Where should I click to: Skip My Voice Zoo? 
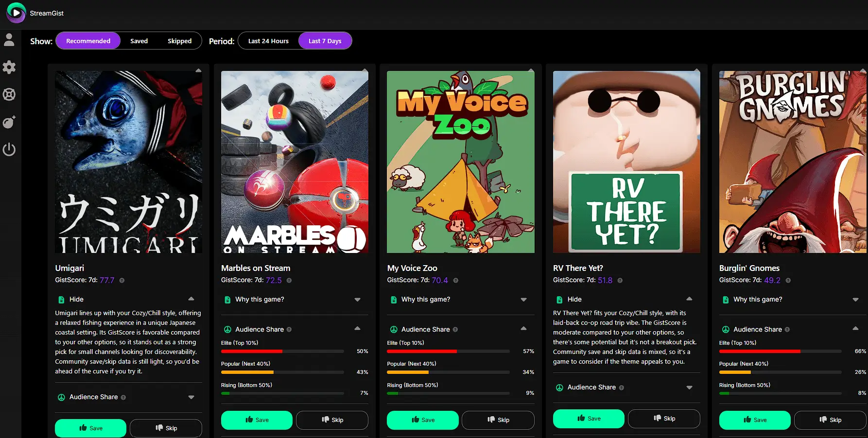498,420
